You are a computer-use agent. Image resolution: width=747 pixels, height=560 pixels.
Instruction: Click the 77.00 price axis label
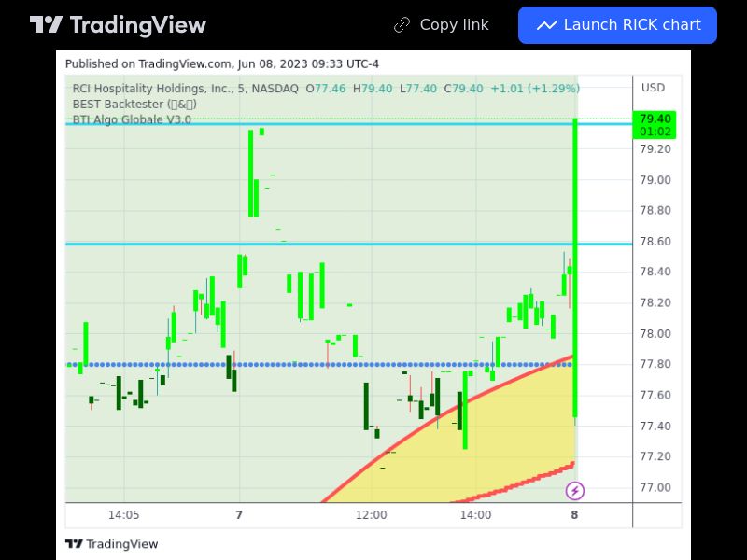655,487
